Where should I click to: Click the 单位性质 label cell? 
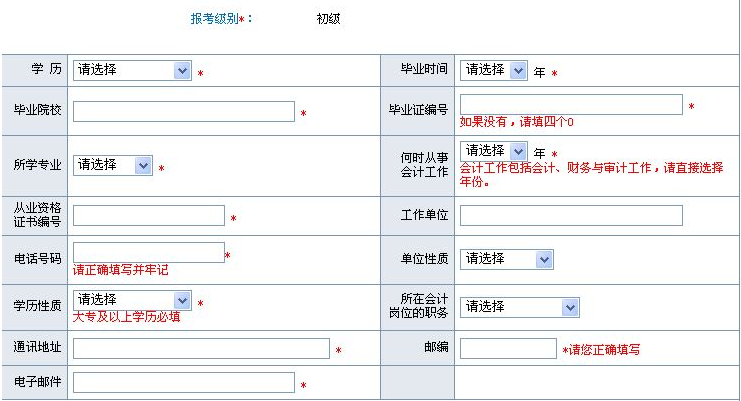click(424, 259)
